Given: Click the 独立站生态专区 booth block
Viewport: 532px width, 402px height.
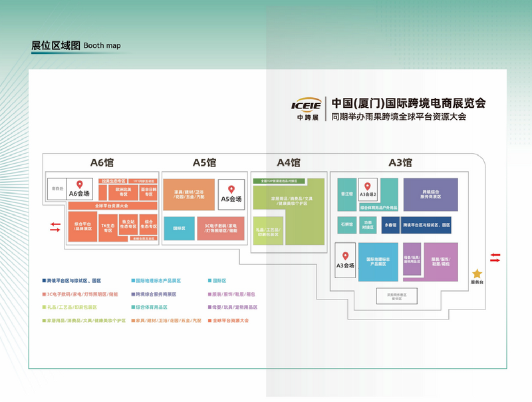Looking at the screenshot, I should click(128, 224).
